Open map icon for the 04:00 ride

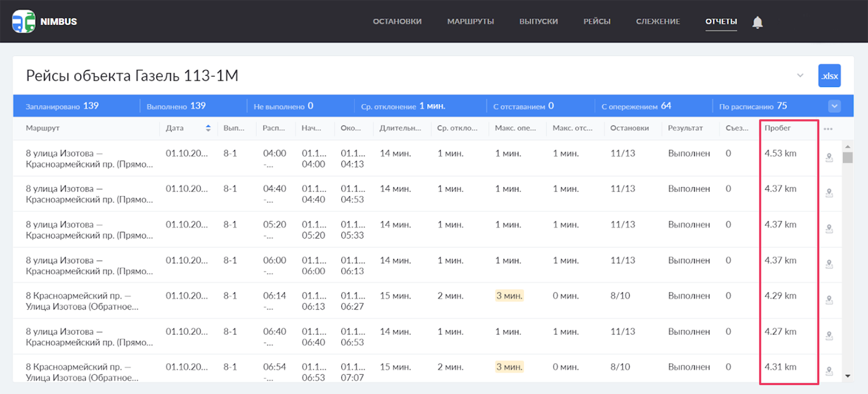click(829, 158)
